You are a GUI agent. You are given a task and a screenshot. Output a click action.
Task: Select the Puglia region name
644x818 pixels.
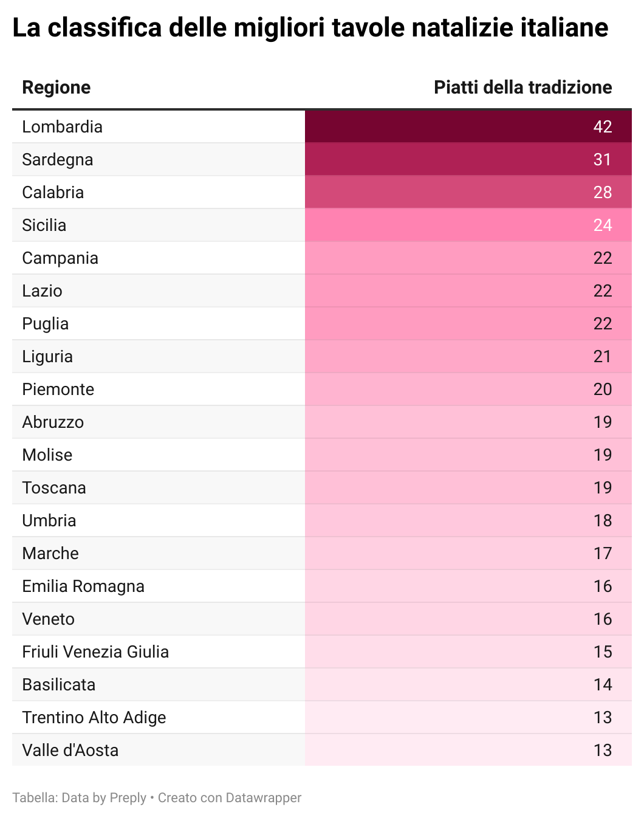[45, 323]
